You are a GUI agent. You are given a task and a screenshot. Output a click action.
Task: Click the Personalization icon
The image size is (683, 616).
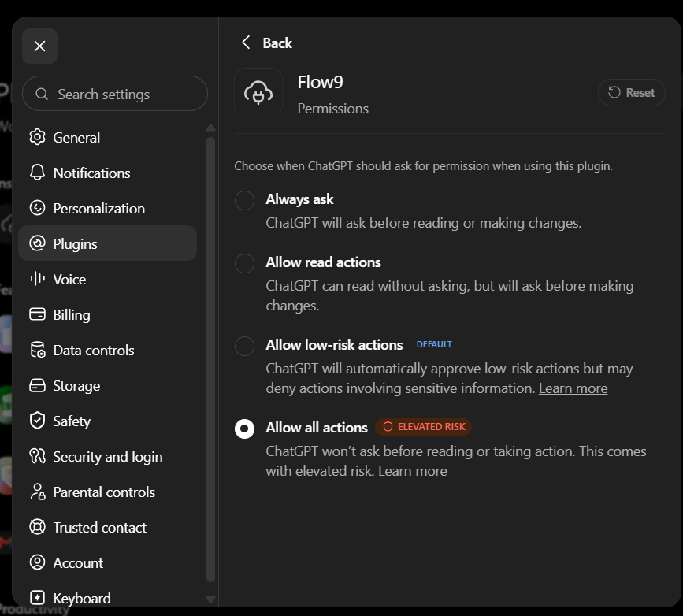click(38, 208)
